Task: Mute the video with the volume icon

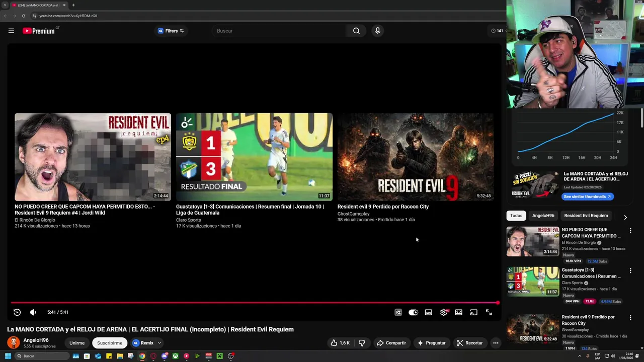Action: (33, 312)
